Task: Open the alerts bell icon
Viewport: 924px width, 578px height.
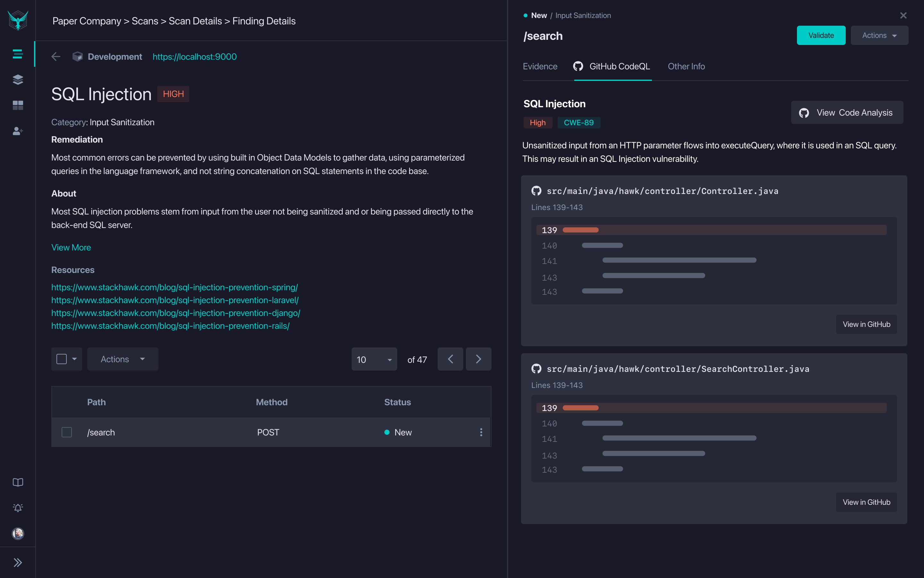Action: [x=18, y=508]
